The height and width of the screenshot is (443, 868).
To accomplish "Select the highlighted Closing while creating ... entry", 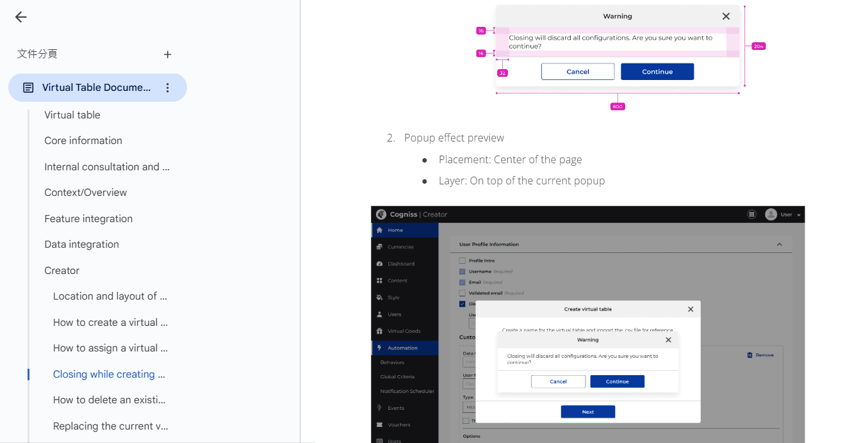I will (x=109, y=375).
